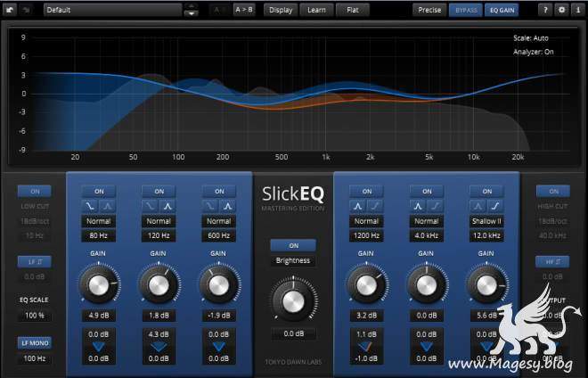Select bell shape on 4.0 kHz band
588x378 pixels.
[x=418, y=206]
